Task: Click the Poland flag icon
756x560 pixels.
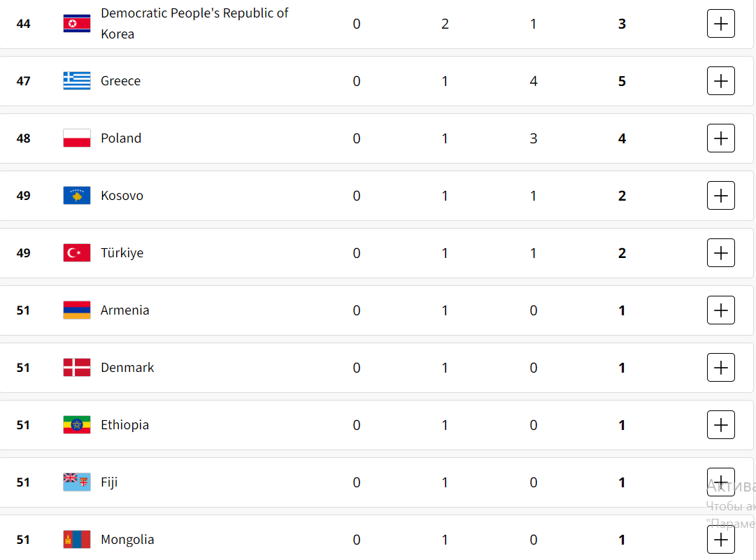Action: 77,138
